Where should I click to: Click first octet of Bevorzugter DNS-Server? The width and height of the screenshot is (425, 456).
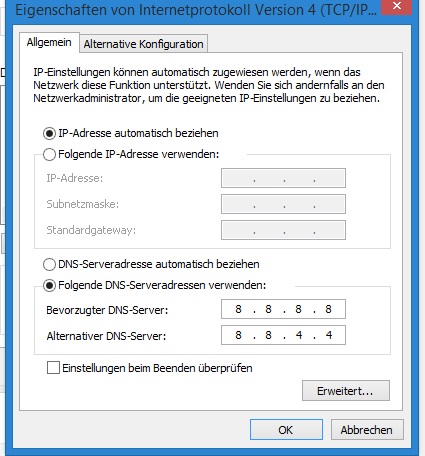[x=238, y=309]
